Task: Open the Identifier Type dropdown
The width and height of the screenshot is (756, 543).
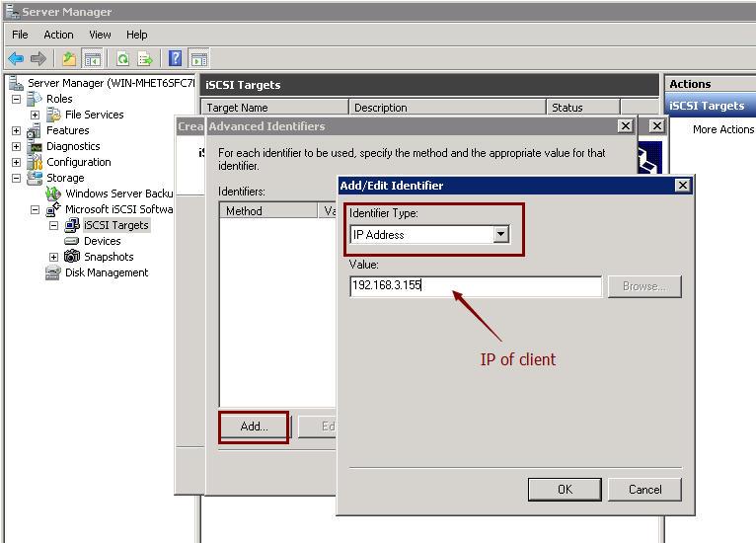Action: 500,235
